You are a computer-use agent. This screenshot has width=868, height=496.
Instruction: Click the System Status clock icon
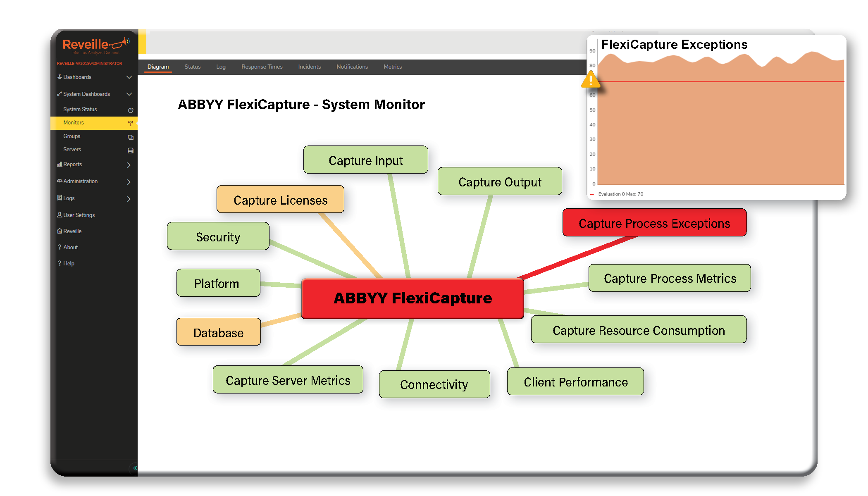point(131,110)
